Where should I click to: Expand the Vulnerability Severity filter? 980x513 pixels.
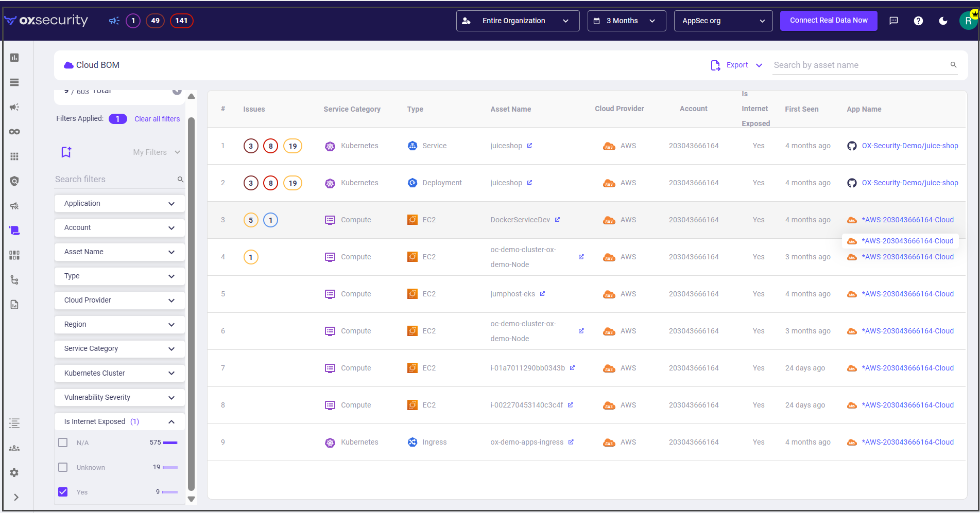point(119,397)
